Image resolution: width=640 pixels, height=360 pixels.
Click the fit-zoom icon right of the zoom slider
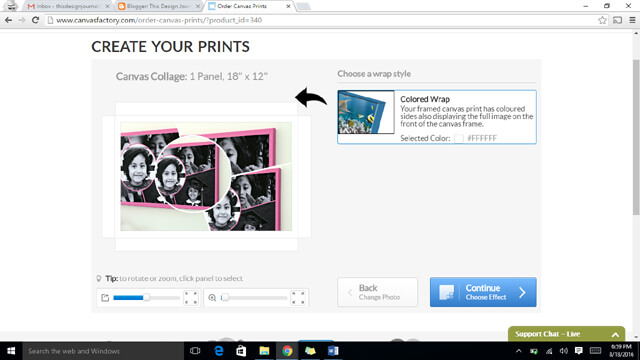click(x=298, y=298)
